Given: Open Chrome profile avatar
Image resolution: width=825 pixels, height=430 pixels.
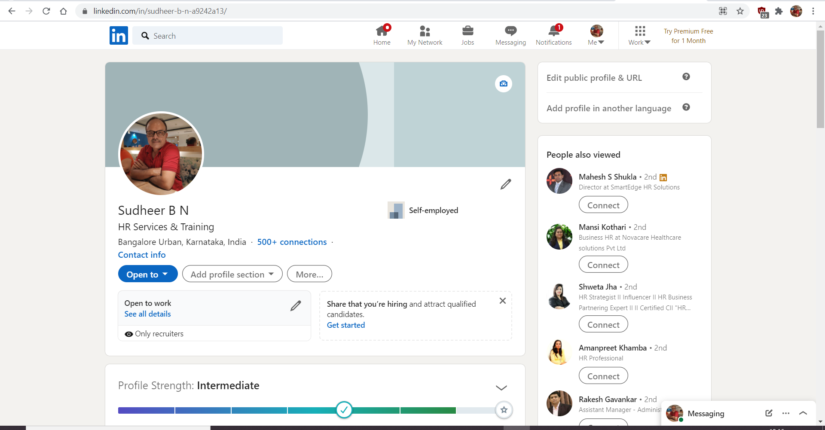Looking at the screenshot, I should pos(796,11).
